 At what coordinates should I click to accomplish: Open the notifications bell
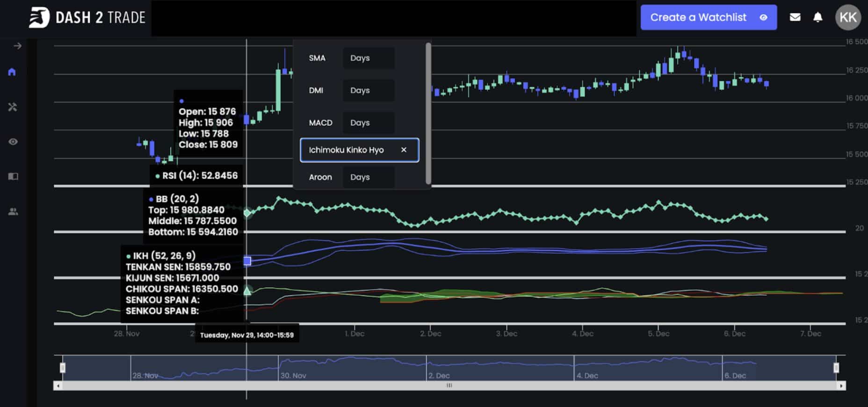817,17
